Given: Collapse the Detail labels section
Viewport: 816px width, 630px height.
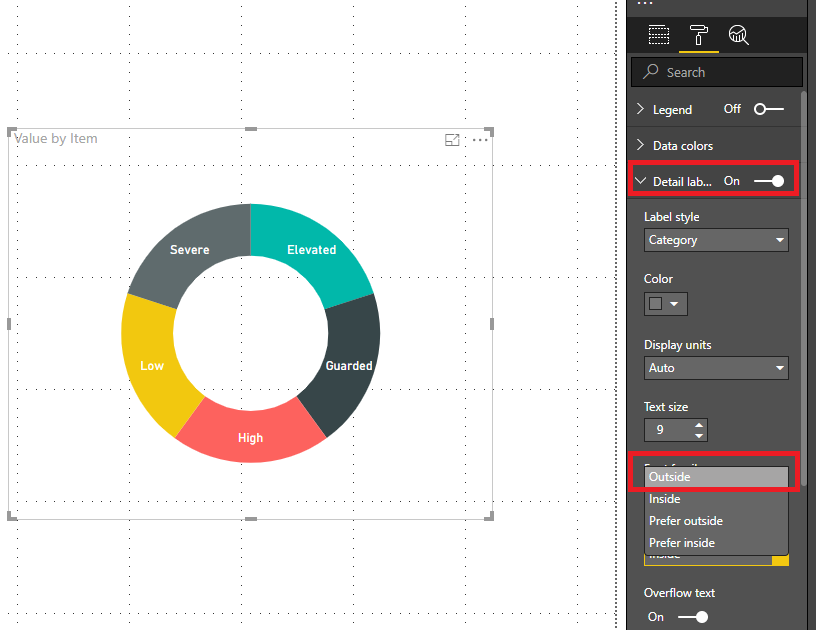Looking at the screenshot, I should click(641, 181).
